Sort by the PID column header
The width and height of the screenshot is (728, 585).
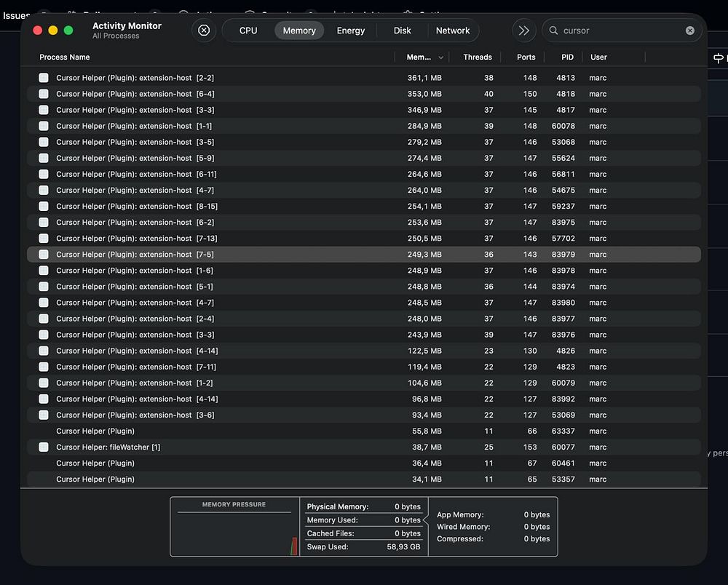[567, 57]
